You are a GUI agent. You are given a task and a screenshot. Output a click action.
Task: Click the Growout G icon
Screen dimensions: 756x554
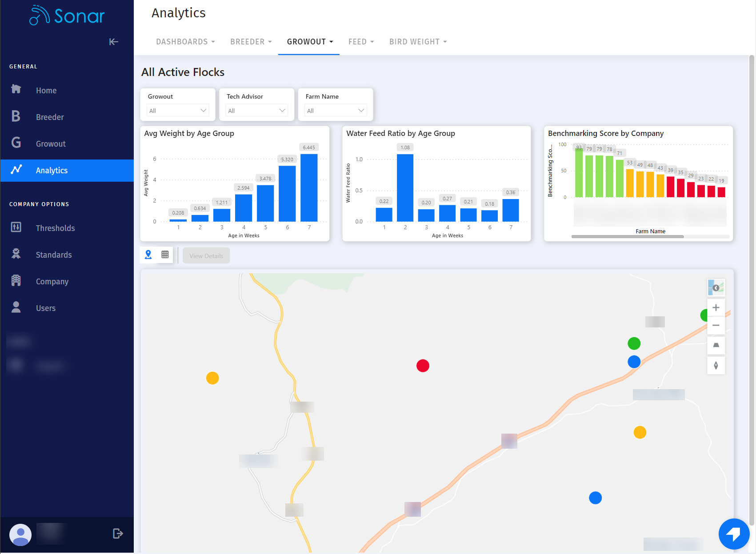(x=16, y=143)
